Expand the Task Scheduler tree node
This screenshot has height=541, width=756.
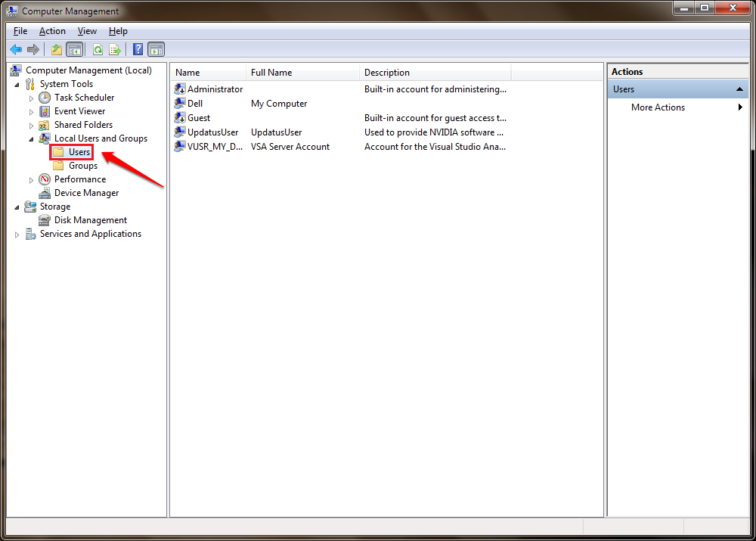tap(31, 98)
